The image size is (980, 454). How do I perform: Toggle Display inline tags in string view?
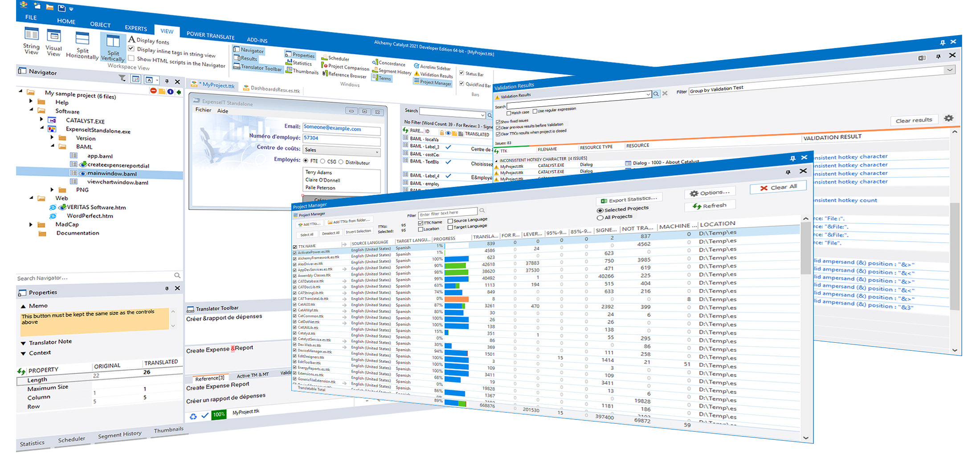coord(131,48)
